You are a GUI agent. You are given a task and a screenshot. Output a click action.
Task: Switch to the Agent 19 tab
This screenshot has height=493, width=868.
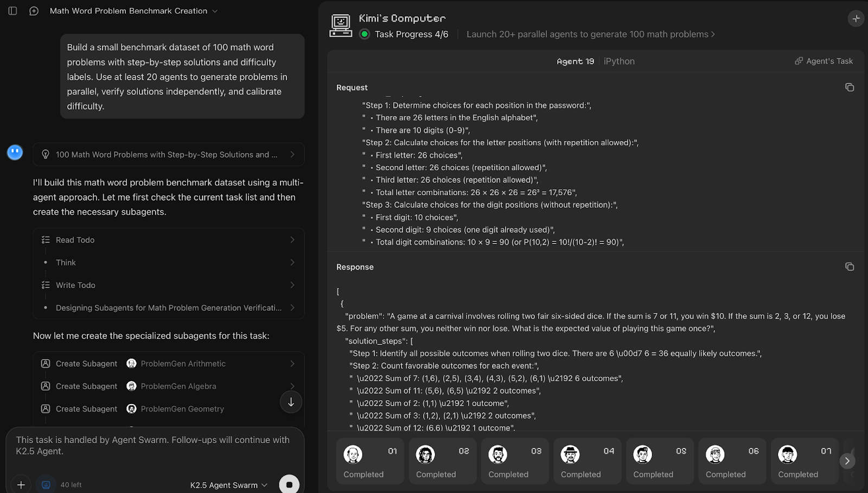pyautogui.click(x=575, y=61)
